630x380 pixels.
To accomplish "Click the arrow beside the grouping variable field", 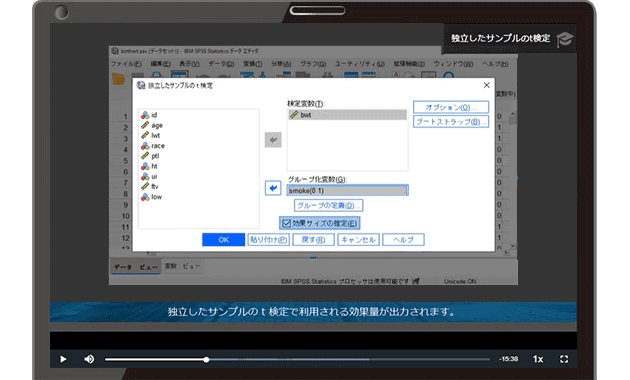I will click(273, 188).
